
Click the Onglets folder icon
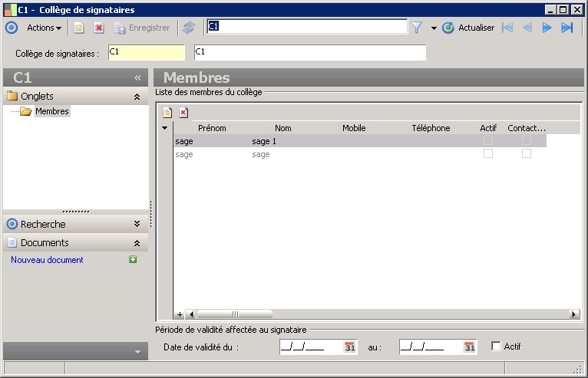click(x=12, y=96)
